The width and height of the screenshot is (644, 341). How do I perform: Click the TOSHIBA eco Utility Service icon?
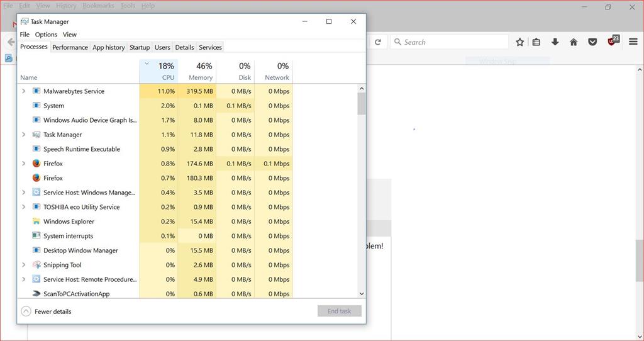(36, 206)
